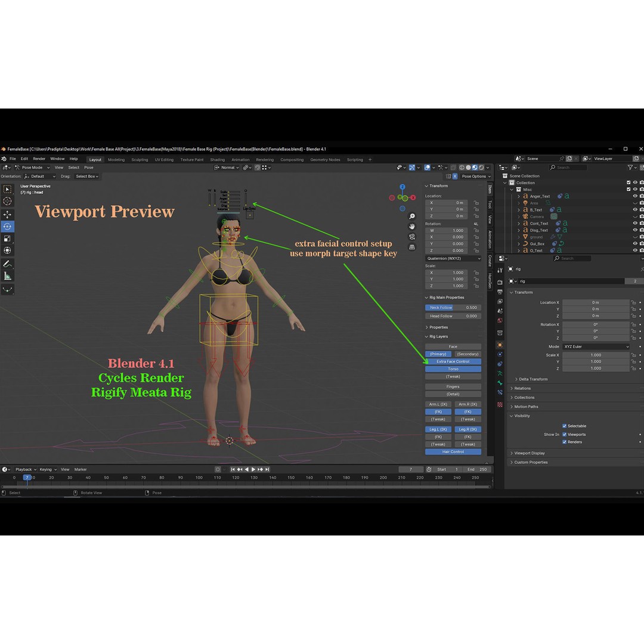Select Material Preview shading sphere
Screen dimensions: 644x644
pos(475,168)
